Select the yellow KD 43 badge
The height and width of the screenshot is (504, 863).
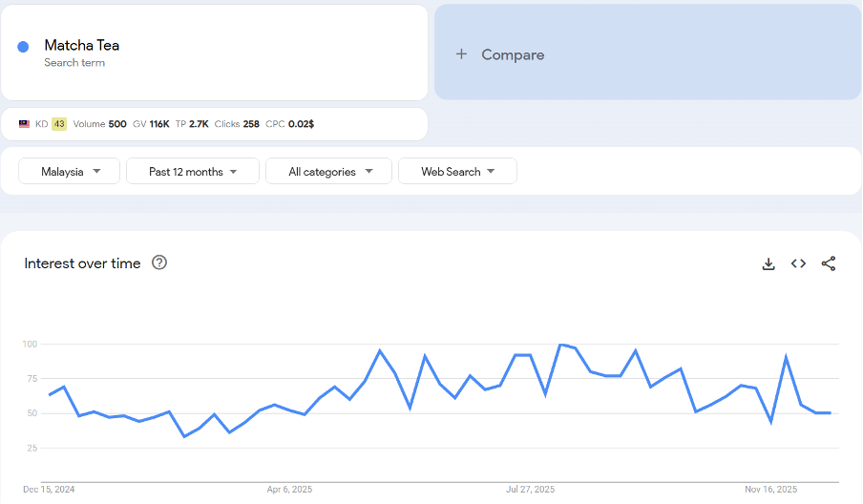point(59,124)
